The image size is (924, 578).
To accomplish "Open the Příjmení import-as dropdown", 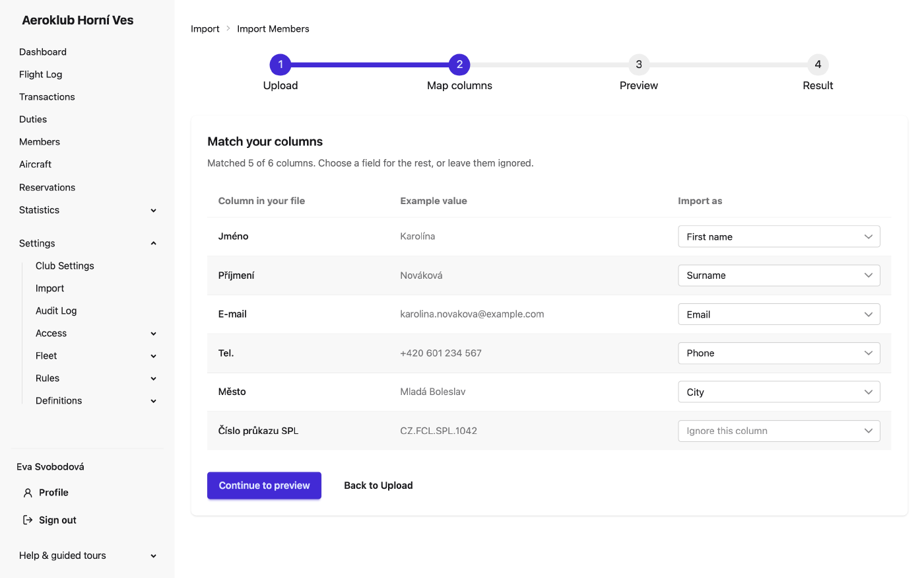I will [x=779, y=275].
